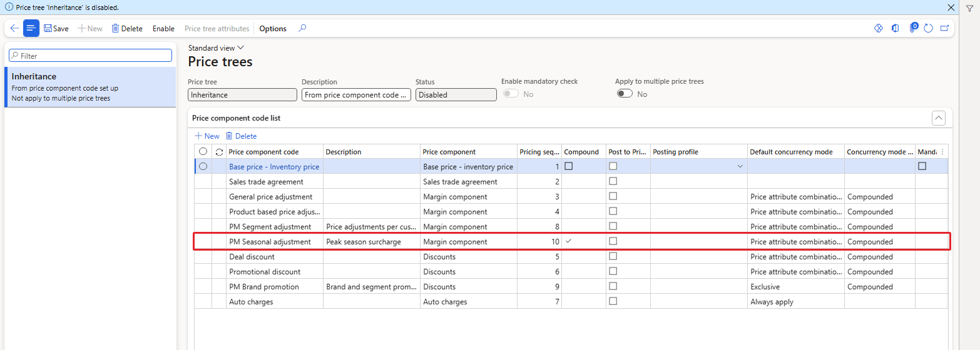Toggle Post checkbox for General price adjustment
This screenshot has height=350, width=980.
tap(613, 196)
